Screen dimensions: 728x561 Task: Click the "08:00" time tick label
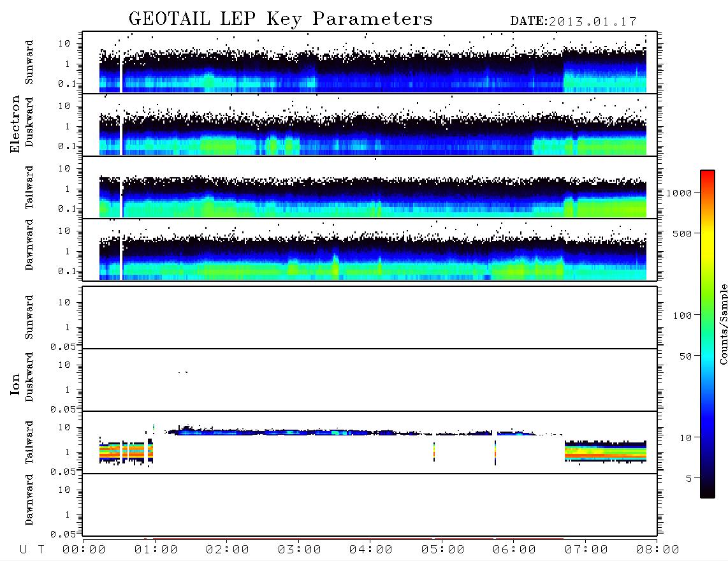(x=657, y=550)
